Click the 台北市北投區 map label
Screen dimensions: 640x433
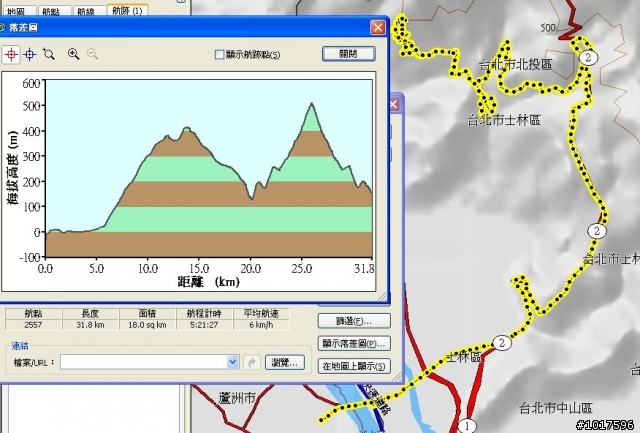coord(516,64)
